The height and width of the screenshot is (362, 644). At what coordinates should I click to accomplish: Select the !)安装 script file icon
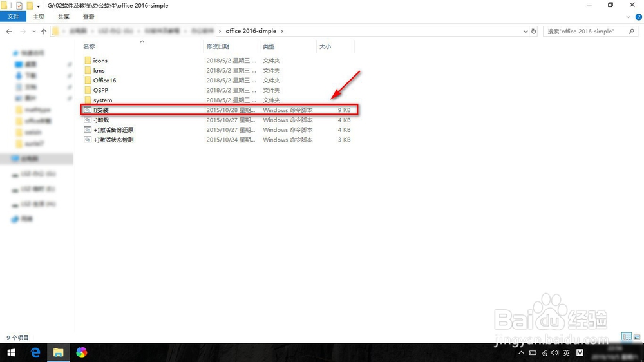click(x=88, y=110)
